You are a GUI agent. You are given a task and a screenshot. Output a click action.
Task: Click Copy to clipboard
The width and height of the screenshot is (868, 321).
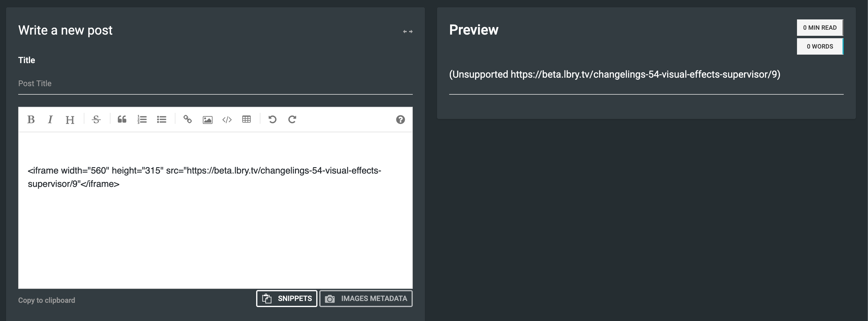tap(46, 300)
